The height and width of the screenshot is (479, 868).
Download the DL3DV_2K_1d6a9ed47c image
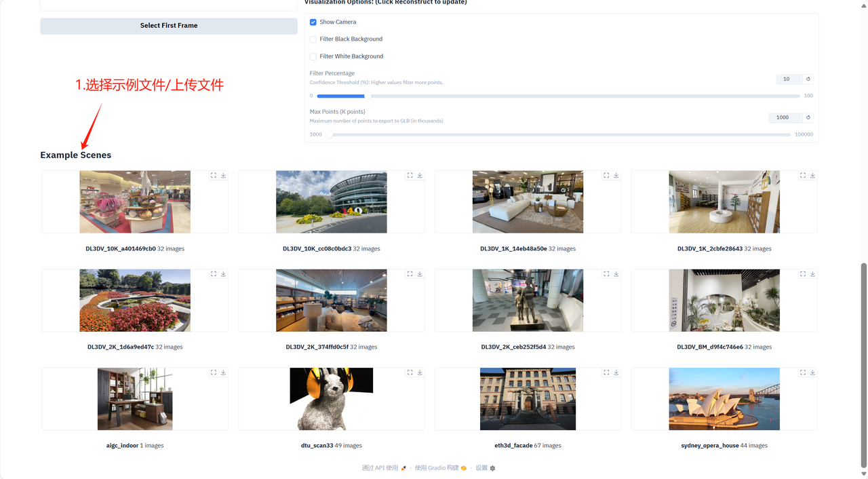pos(223,274)
